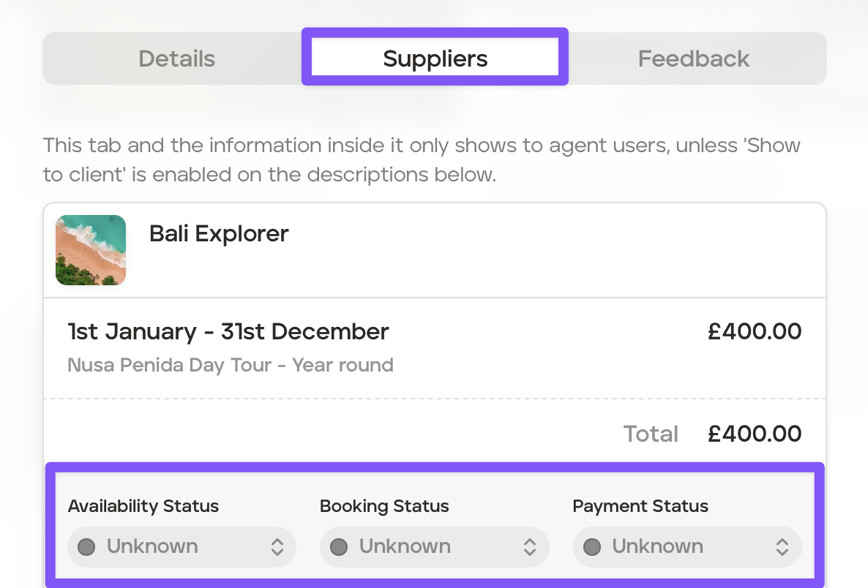Click the £400.00 item price
This screenshot has height=588, width=868.
(755, 332)
